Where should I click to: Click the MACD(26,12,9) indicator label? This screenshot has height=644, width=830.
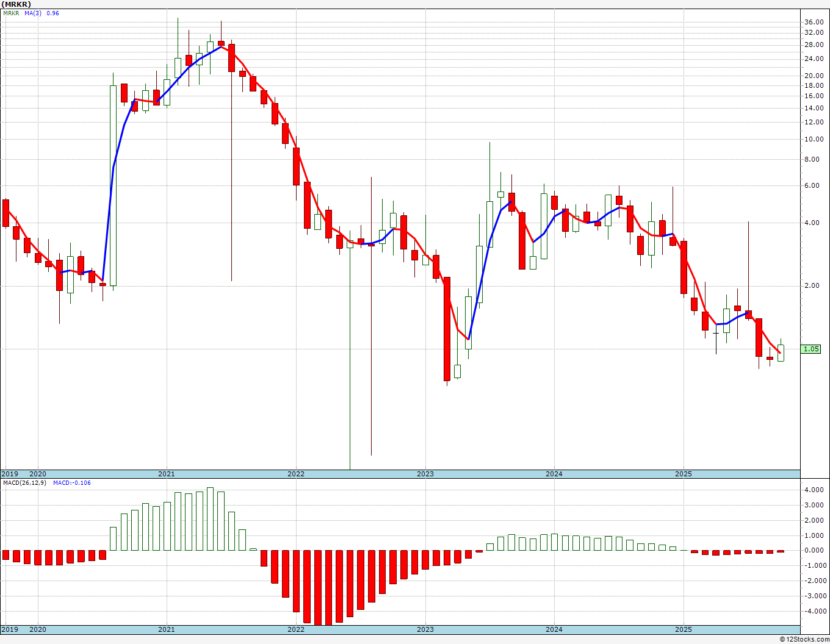tap(25, 482)
